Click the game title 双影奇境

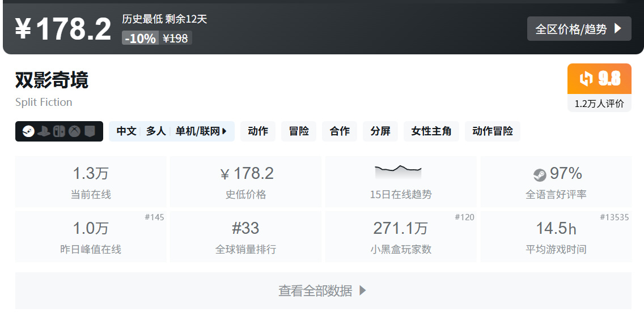tap(52, 80)
